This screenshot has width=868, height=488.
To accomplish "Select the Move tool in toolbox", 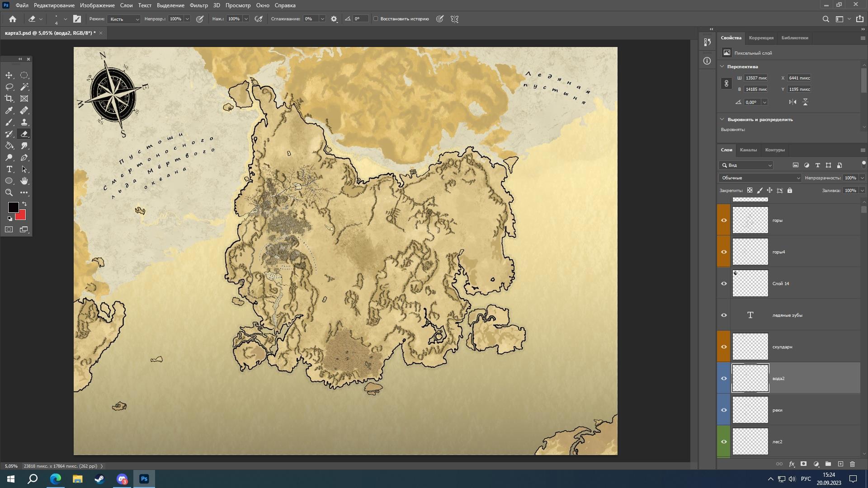I will (x=9, y=75).
